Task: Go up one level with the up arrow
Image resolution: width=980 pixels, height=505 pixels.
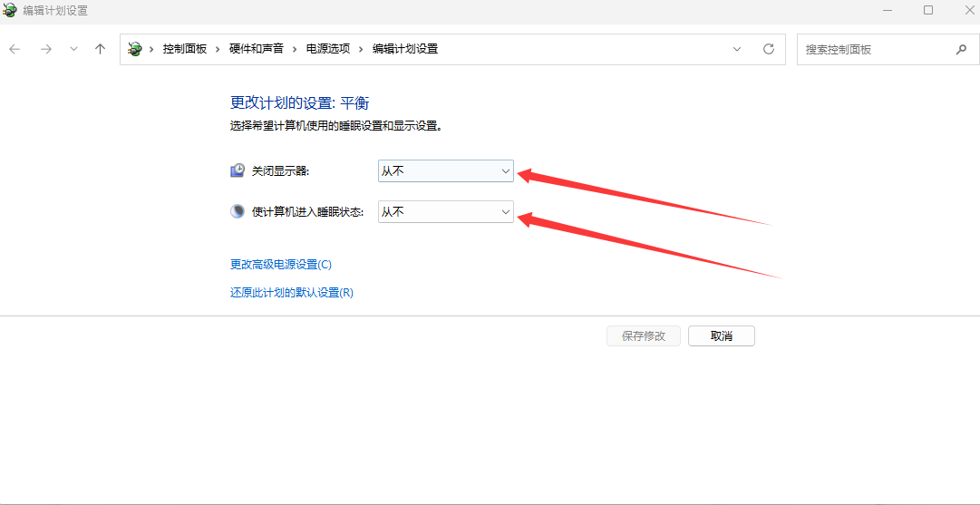Action: (x=100, y=49)
